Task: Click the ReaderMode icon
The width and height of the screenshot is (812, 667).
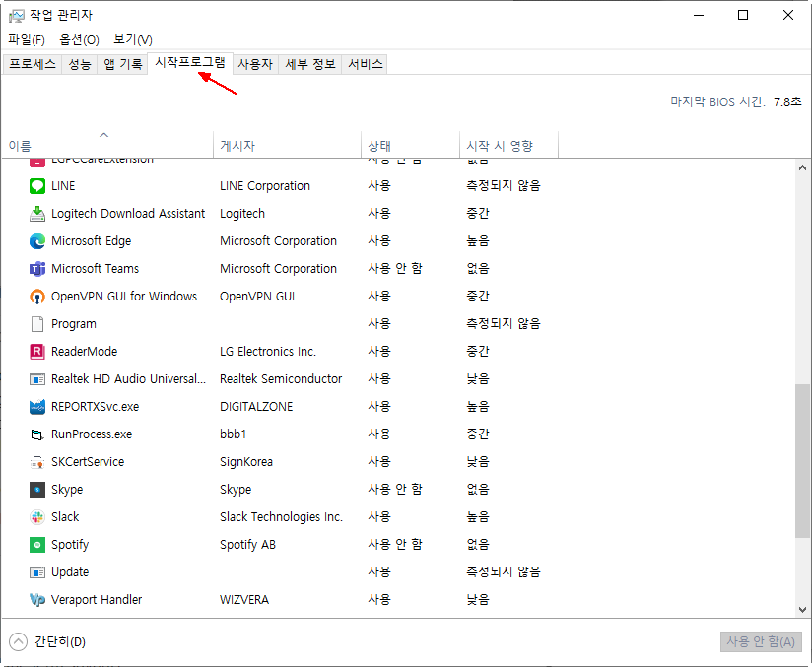Action: [x=37, y=352]
